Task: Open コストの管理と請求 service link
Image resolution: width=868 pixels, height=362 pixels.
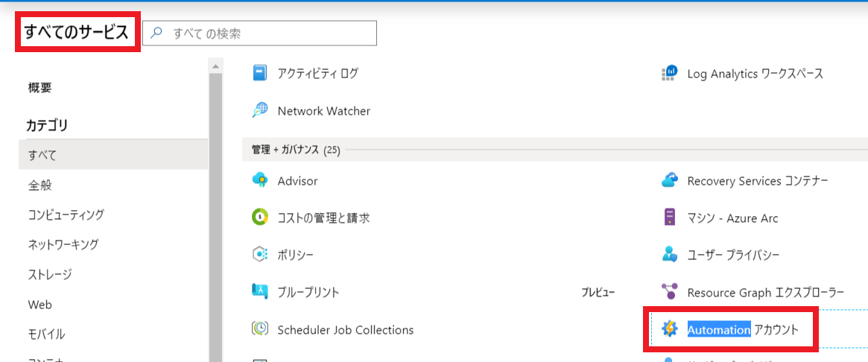Action: (x=323, y=217)
